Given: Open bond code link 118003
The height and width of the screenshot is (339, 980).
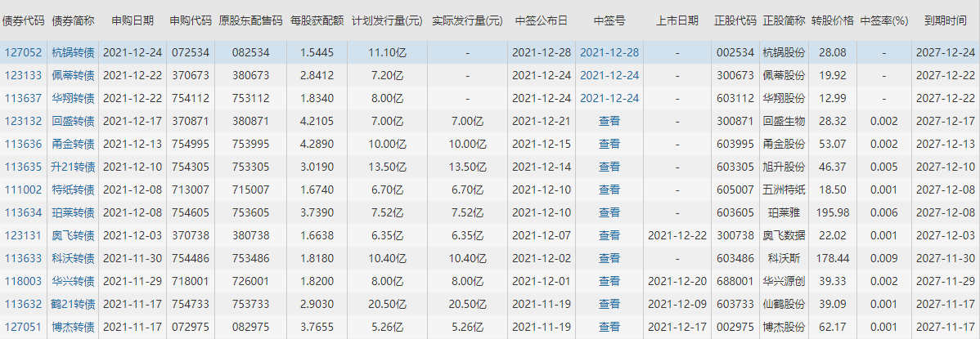Looking at the screenshot, I should (x=23, y=281).
